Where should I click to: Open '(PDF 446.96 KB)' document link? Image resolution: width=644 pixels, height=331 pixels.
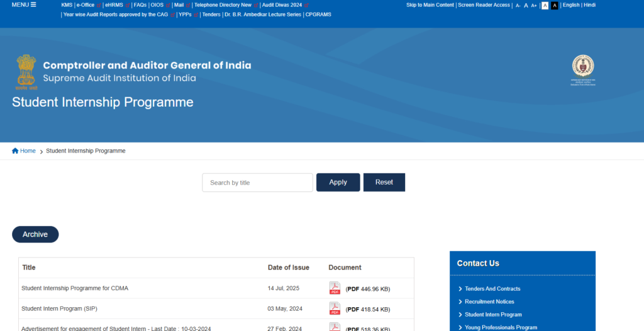(x=368, y=289)
